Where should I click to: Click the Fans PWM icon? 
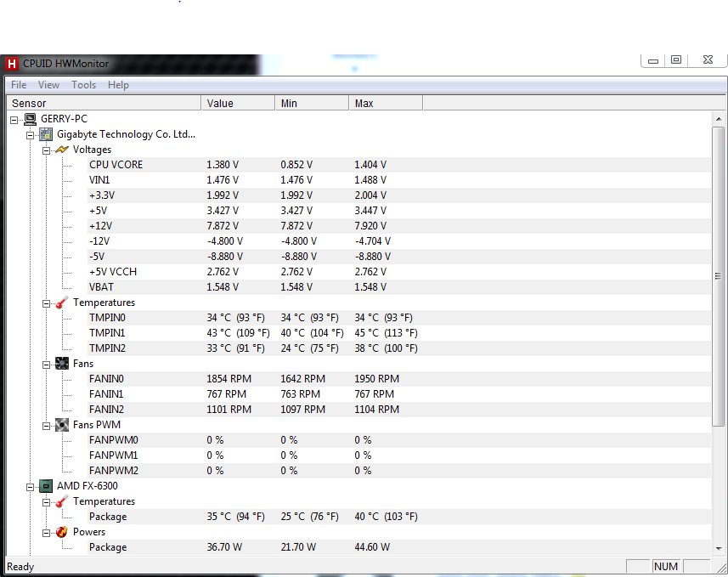click(x=62, y=425)
